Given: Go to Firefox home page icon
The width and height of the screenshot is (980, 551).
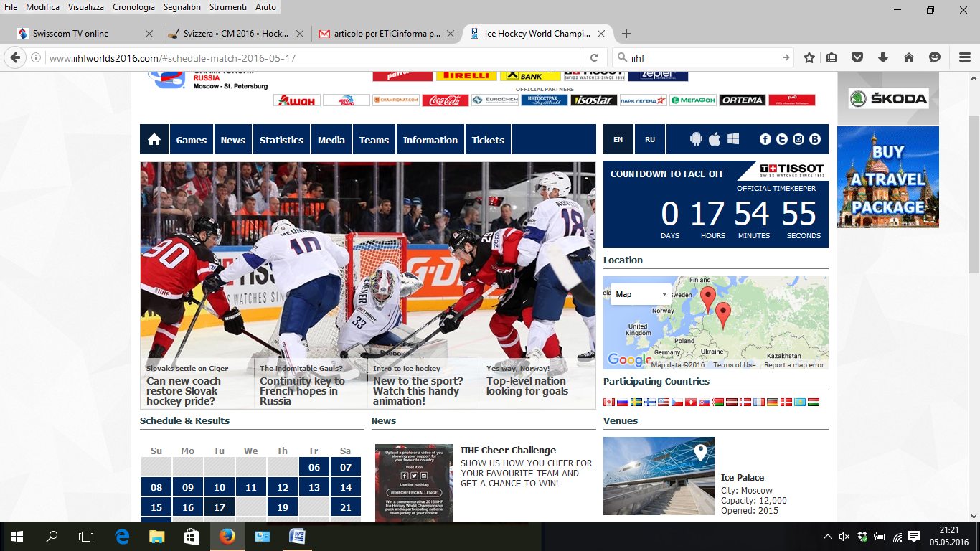Looking at the screenshot, I should pyautogui.click(x=908, y=57).
